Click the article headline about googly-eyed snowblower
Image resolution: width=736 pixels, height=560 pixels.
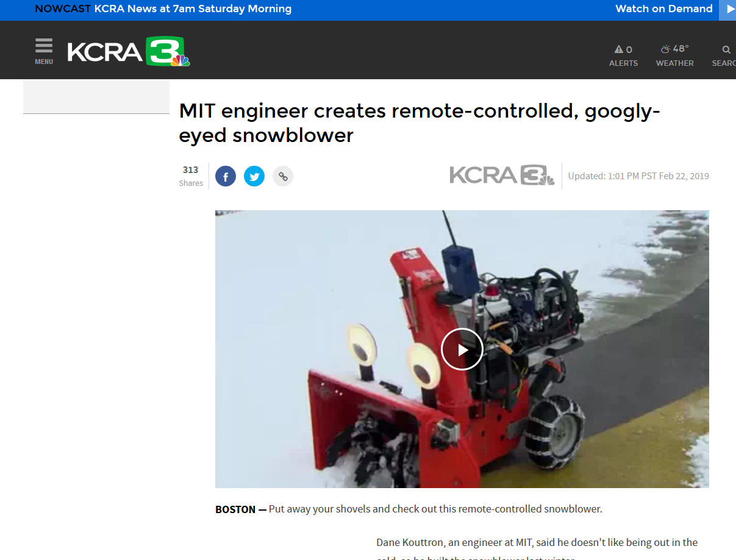[420, 123]
